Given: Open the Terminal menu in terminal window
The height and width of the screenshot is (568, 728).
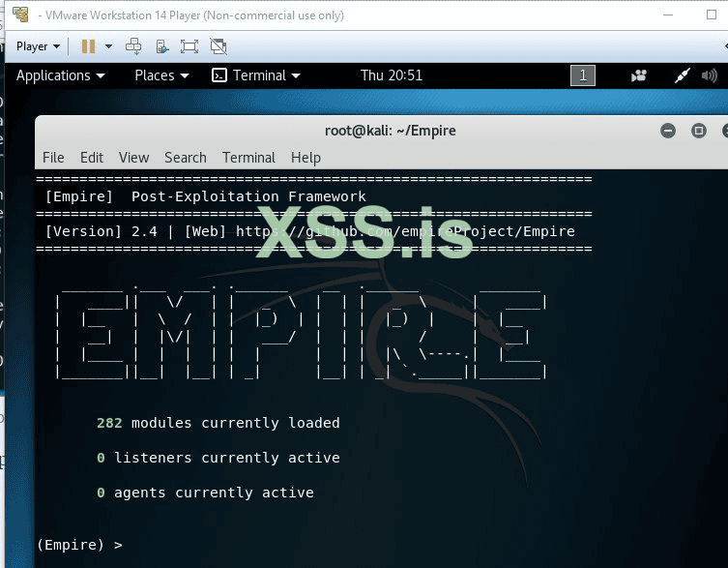Looking at the screenshot, I should 248,158.
